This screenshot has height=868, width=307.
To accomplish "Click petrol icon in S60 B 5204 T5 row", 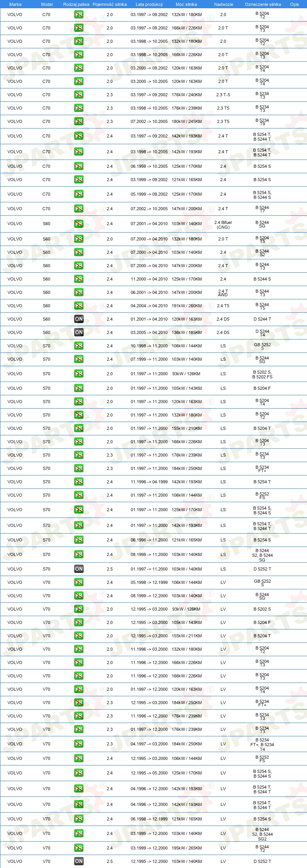I will [x=79, y=239].
